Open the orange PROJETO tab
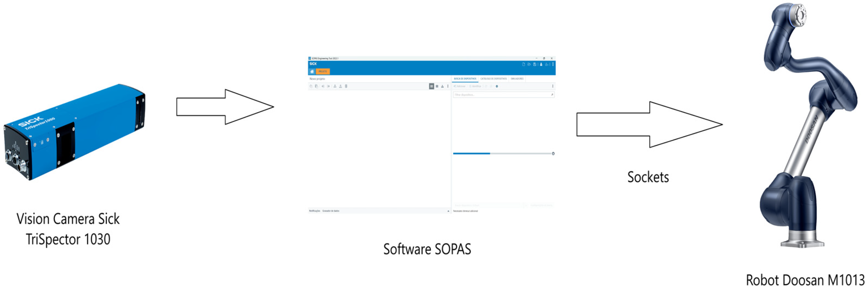Viewport: 868px width, 291px height. point(323,72)
